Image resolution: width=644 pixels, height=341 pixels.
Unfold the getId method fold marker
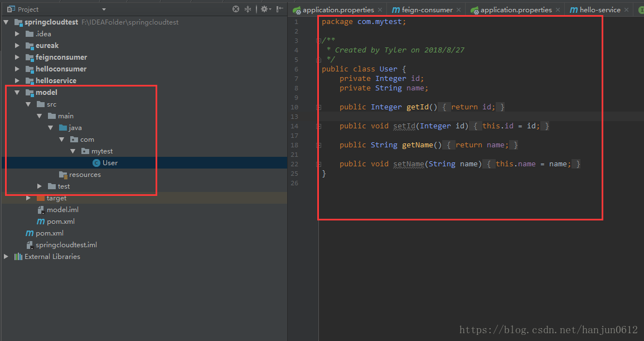318,107
